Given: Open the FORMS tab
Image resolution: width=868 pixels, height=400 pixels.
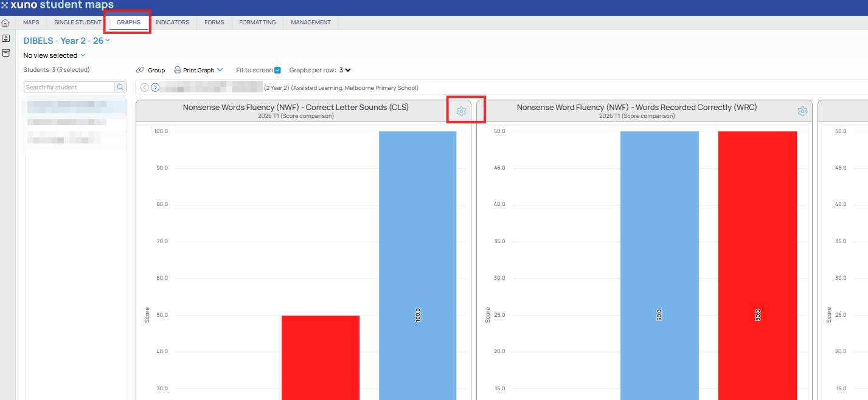Looking at the screenshot, I should [214, 22].
